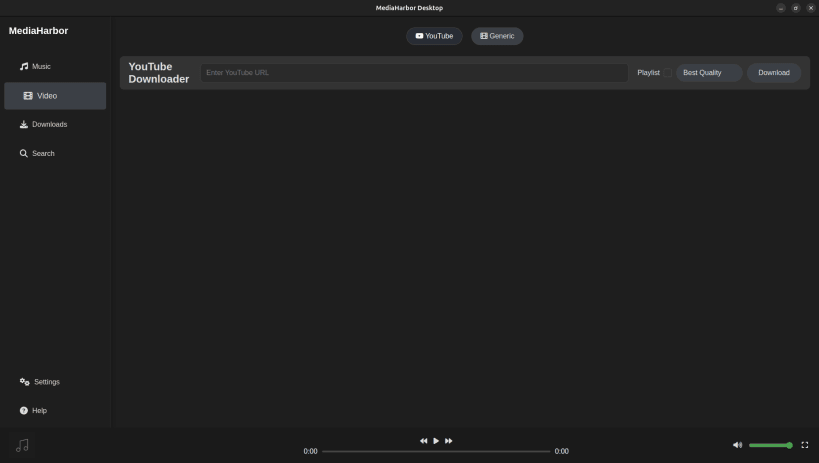Minimize the MediaHarbor Desktop window
Image resolution: width=819 pixels, height=463 pixels.
[780, 8]
